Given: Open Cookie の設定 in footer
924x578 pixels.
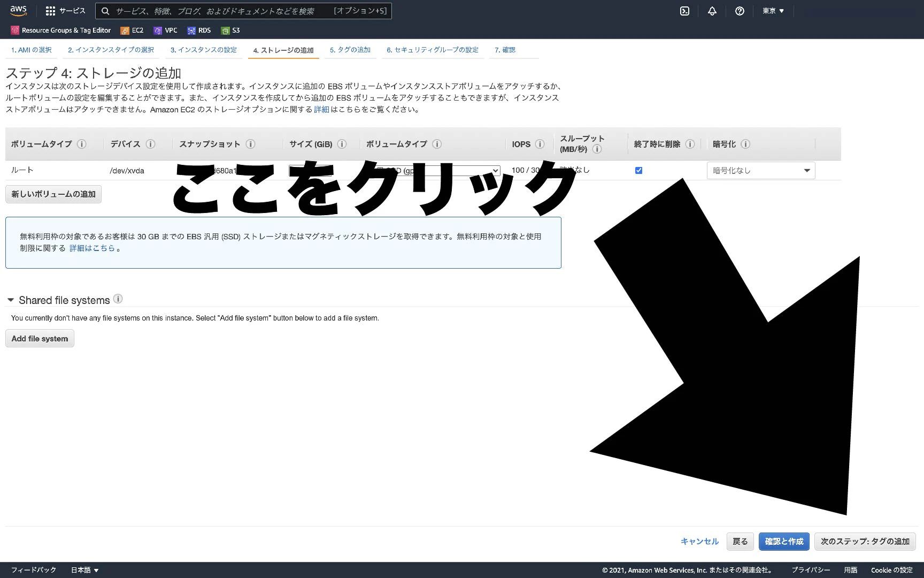Looking at the screenshot, I should [x=891, y=570].
